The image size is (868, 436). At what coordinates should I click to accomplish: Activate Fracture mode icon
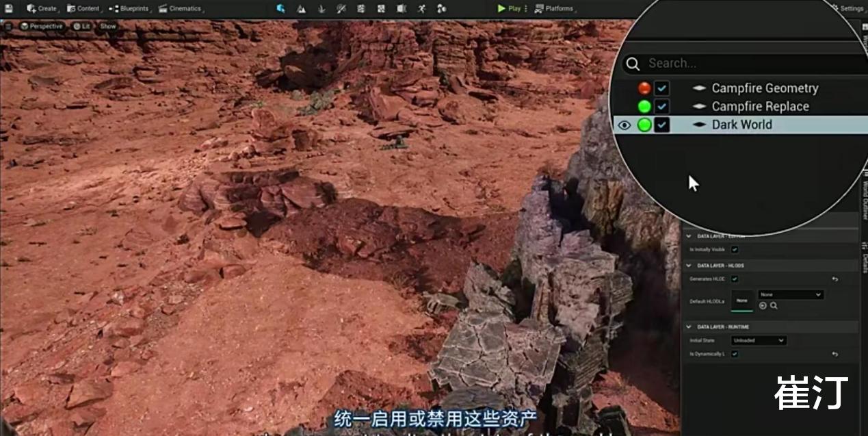pyautogui.click(x=381, y=8)
